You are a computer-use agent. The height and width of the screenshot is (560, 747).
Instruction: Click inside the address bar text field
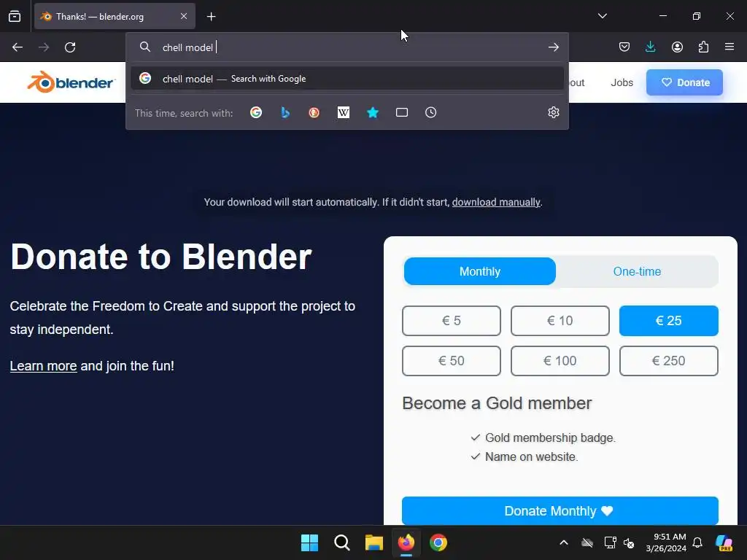click(348, 47)
